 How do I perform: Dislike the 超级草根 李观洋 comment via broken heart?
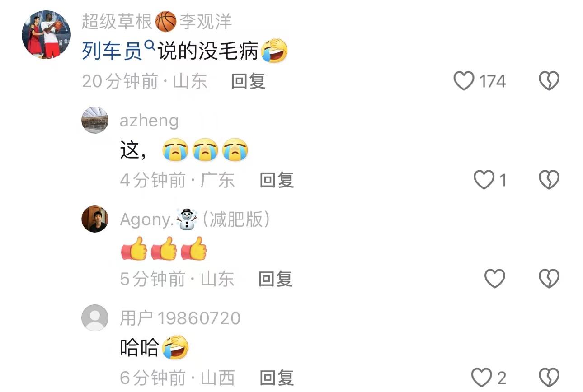point(549,81)
